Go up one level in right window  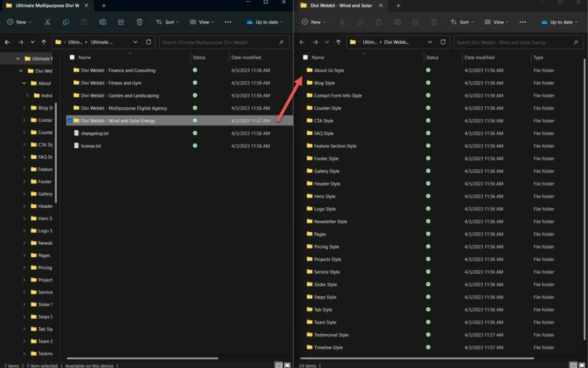(x=338, y=42)
